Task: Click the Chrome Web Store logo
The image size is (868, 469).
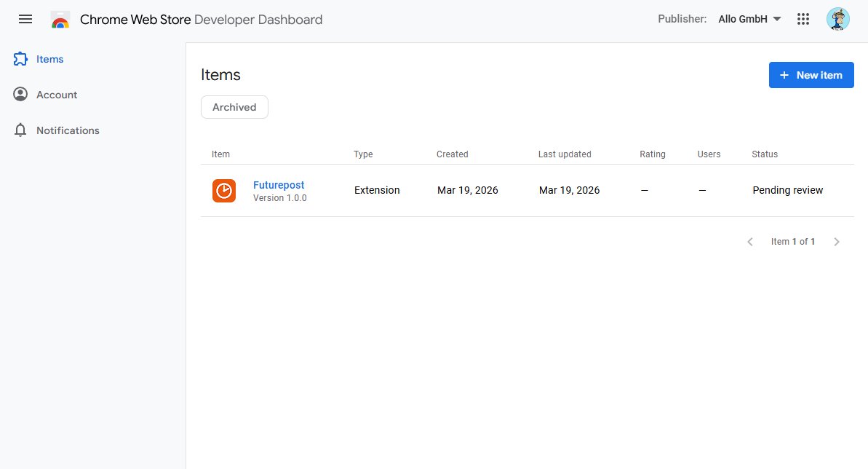Action: [x=60, y=20]
